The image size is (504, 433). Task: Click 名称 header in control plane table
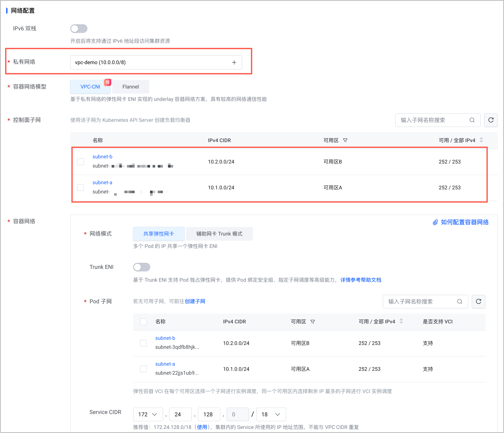pyautogui.click(x=97, y=140)
